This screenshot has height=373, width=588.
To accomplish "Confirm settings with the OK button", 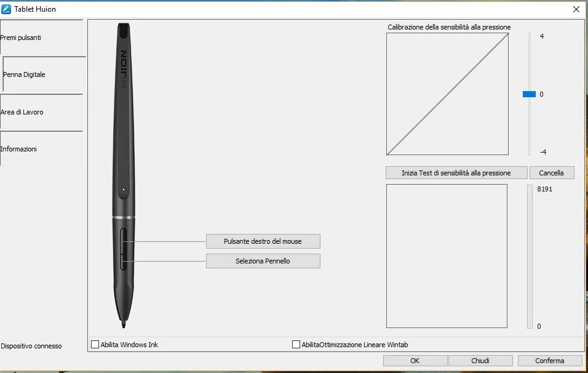I will 415,361.
